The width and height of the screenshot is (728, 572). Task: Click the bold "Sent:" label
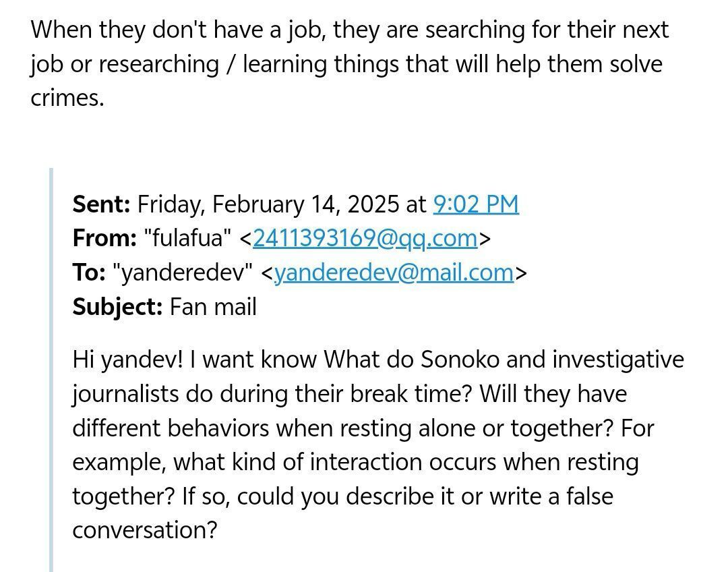click(101, 204)
